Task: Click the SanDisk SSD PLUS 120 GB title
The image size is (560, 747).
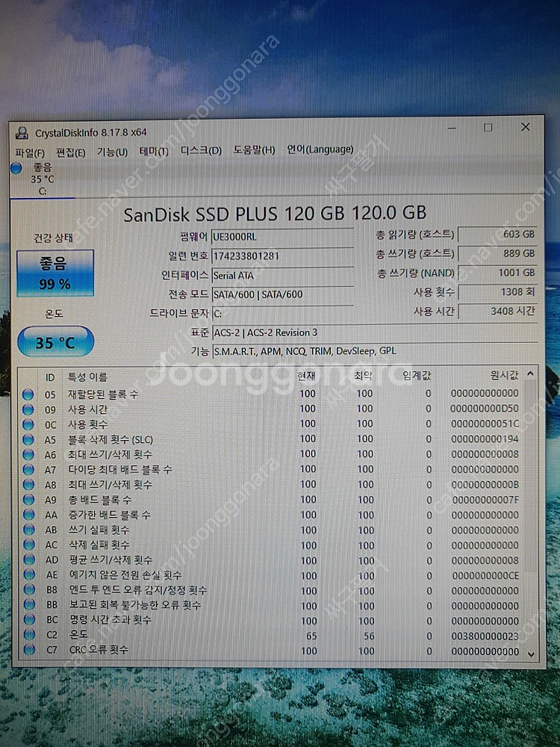Action: [x=275, y=214]
